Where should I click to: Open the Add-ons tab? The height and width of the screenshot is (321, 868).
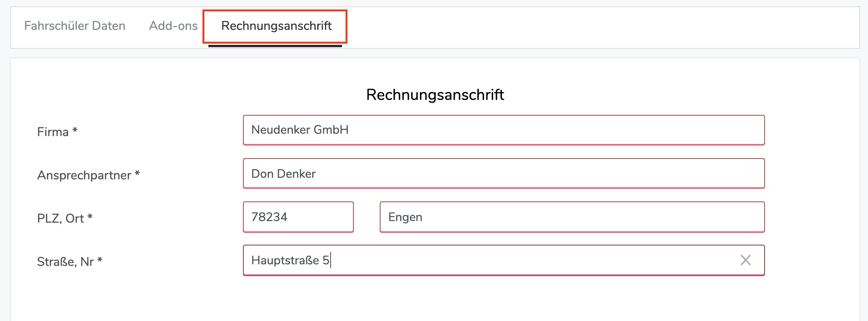pos(173,26)
